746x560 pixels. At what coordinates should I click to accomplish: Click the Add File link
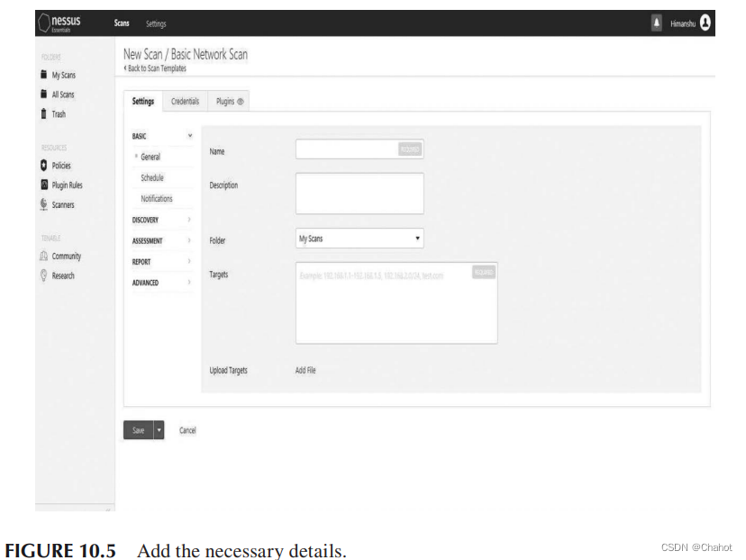(305, 370)
